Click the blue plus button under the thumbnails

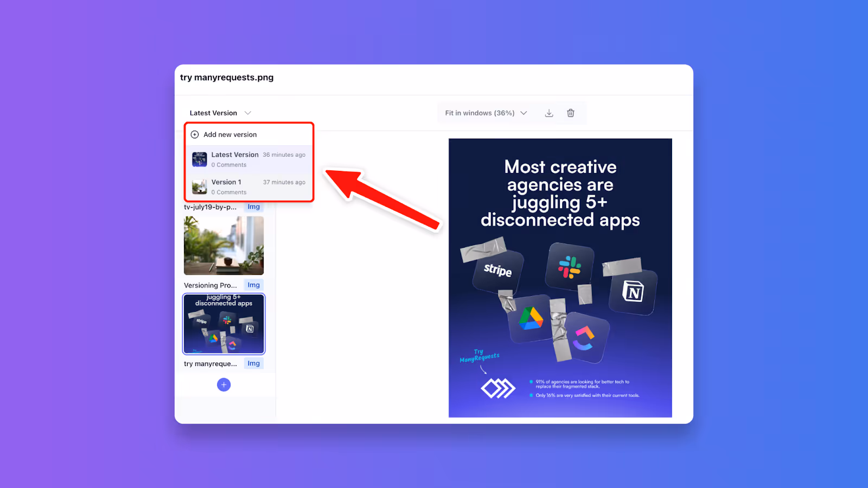(224, 384)
